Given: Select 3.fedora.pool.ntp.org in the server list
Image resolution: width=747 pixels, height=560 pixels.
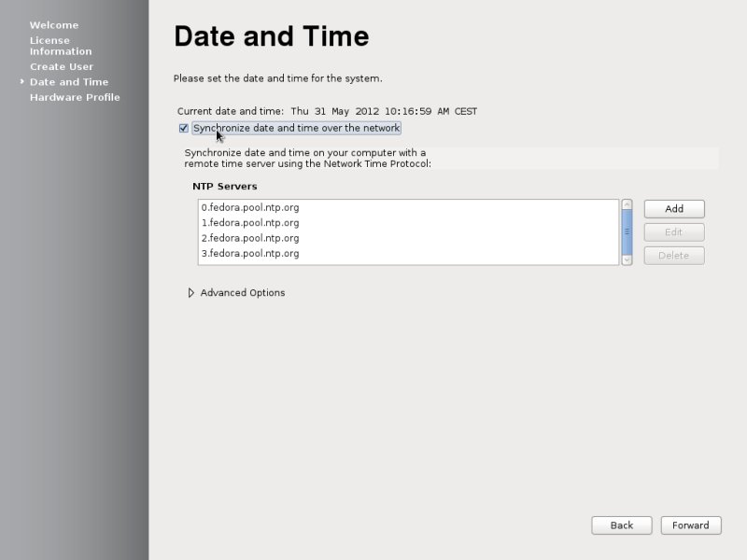Looking at the screenshot, I should point(408,253).
